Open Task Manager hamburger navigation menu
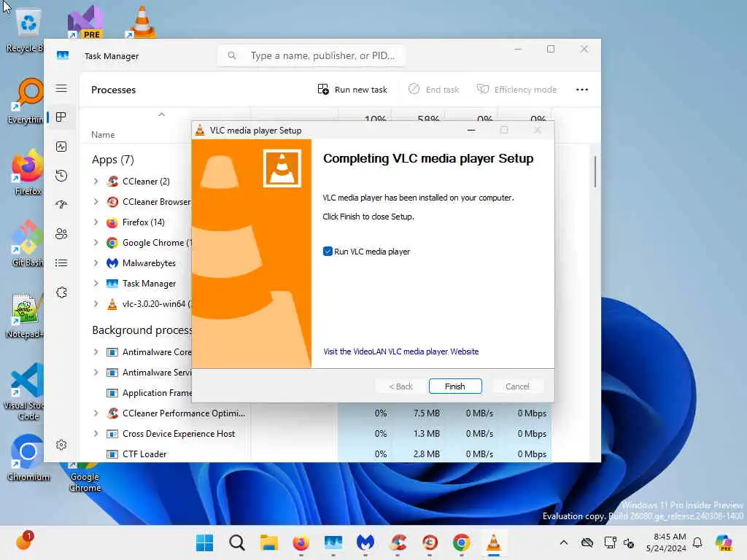Screen dimensions: 747x560 pos(61,88)
